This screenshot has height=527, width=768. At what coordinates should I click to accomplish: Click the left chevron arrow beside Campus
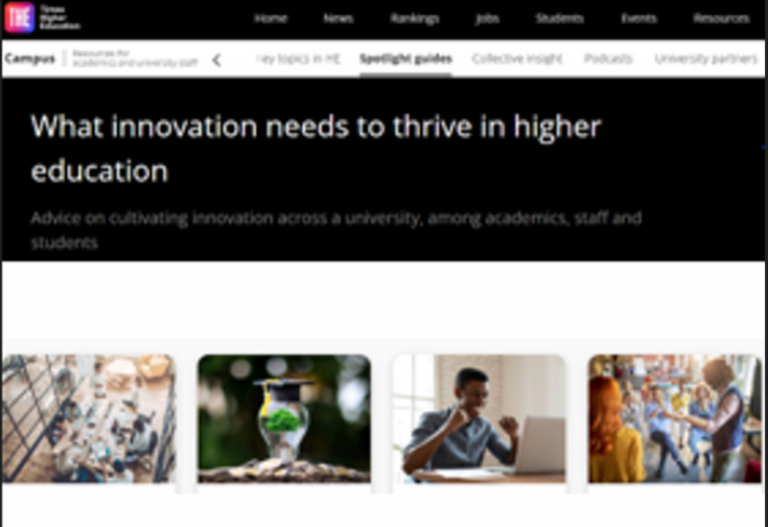(217, 60)
